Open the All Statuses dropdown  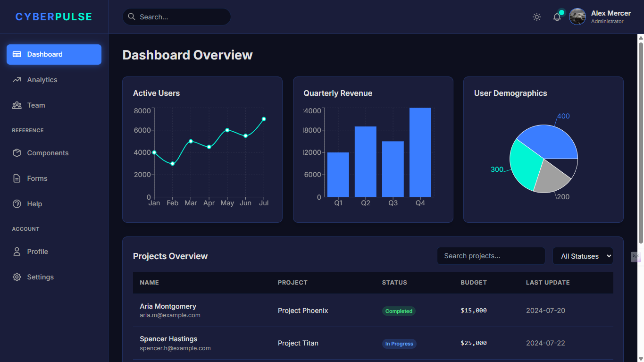click(583, 256)
